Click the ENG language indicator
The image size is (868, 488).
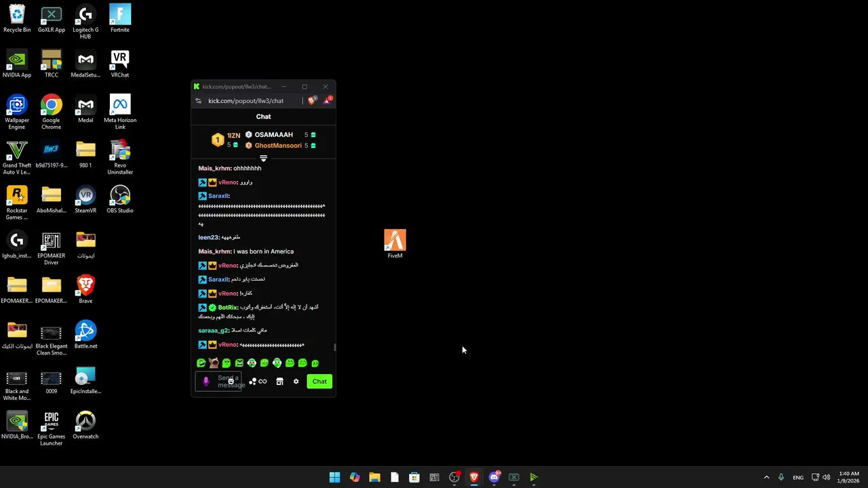click(x=798, y=477)
